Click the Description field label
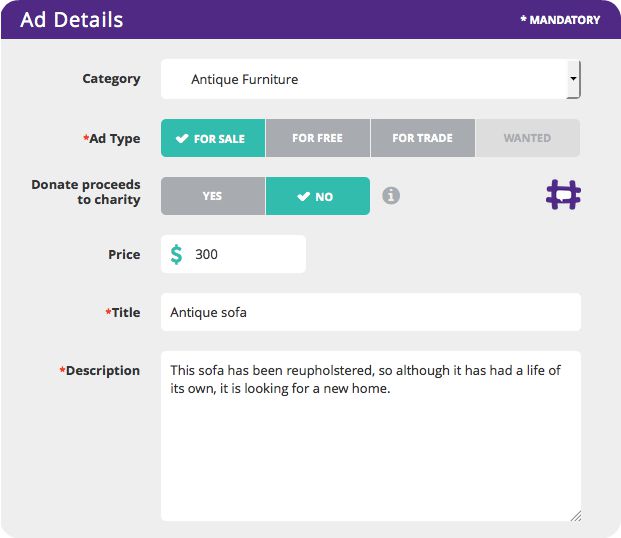The width and height of the screenshot is (621, 538). pos(102,370)
